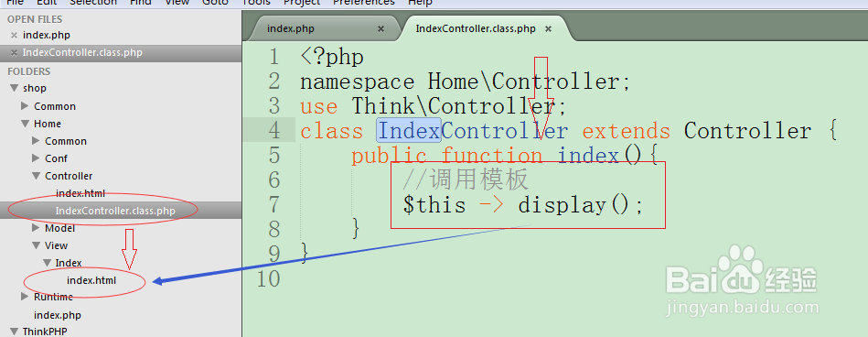
Task: Open the Help menu
Action: click(420, 2)
